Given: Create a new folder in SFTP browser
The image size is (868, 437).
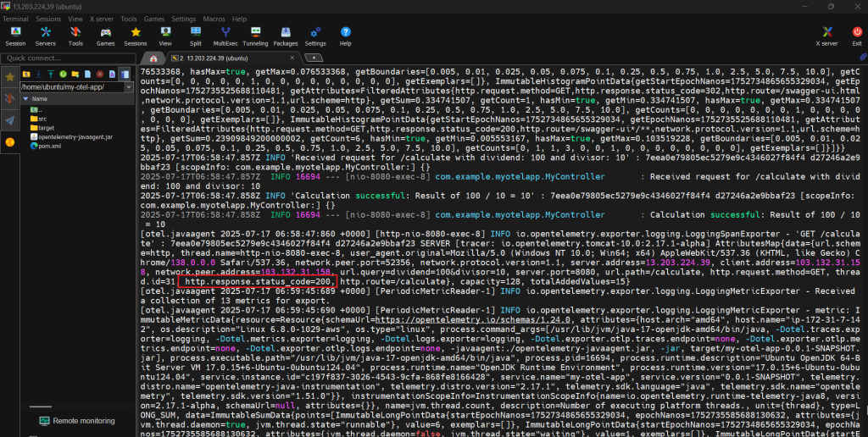Looking at the screenshot, I should (75, 74).
